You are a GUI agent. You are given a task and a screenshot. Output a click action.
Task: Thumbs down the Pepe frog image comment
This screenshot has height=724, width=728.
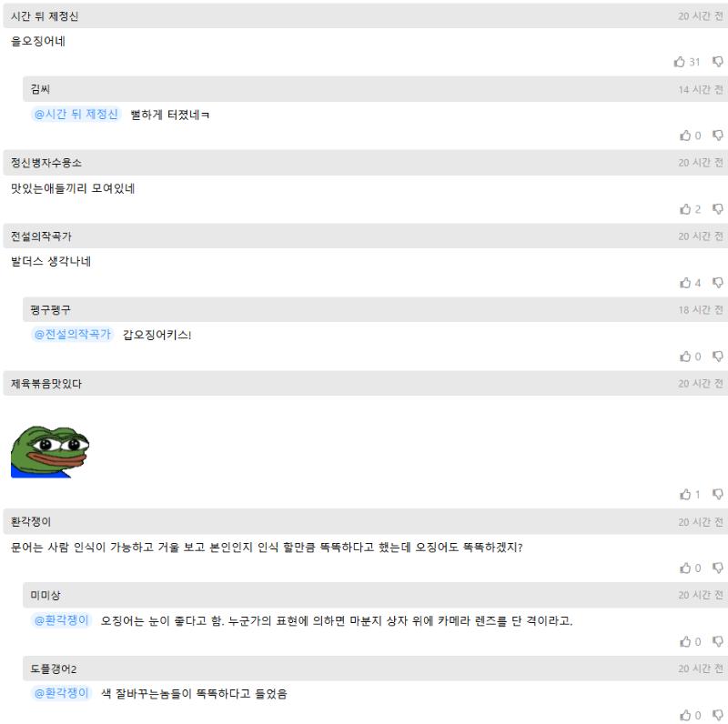tap(718, 494)
